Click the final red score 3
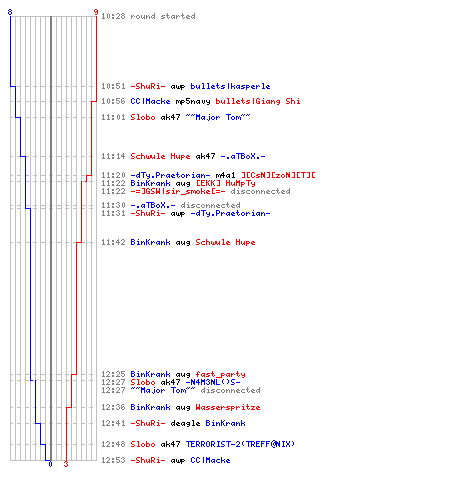The width and height of the screenshot is (450, 500). coord(66,464)
